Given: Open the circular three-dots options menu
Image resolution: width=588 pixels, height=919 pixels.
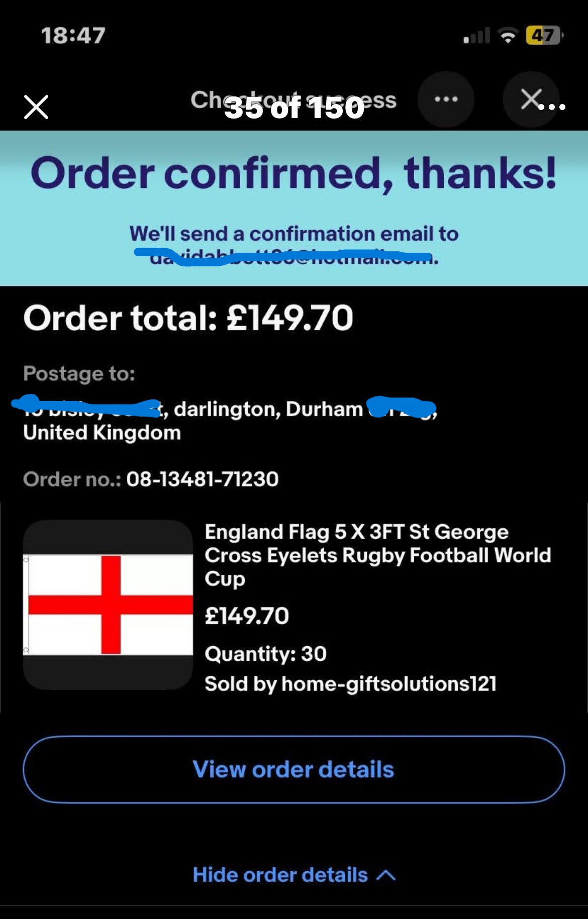Looking at the screenshot, I should tap(446, 99).
